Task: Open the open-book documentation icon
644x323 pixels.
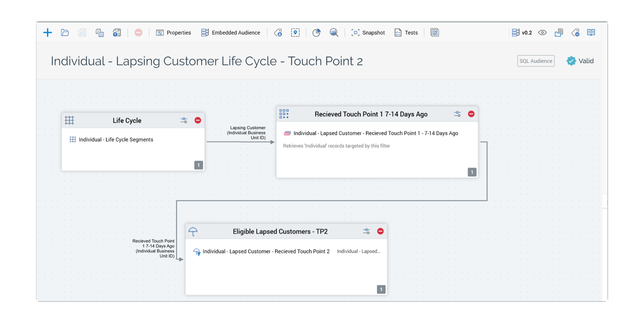Action: (x=591, y=33)
